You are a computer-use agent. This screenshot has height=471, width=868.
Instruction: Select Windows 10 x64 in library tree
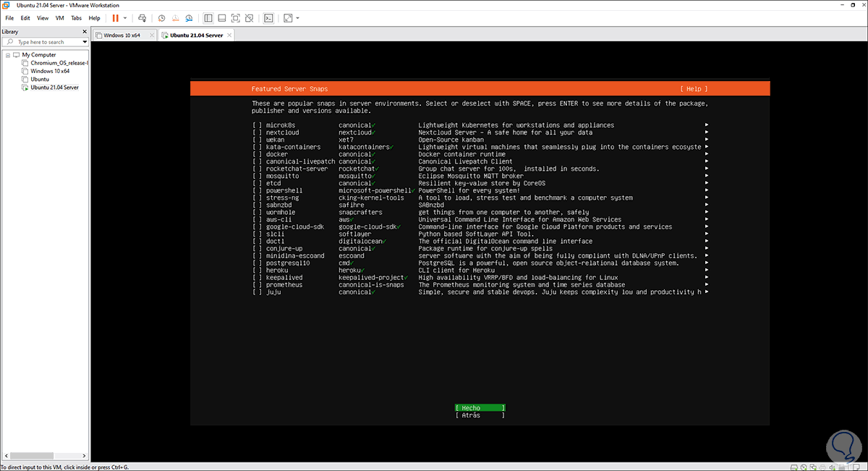[x=49, y=71]
